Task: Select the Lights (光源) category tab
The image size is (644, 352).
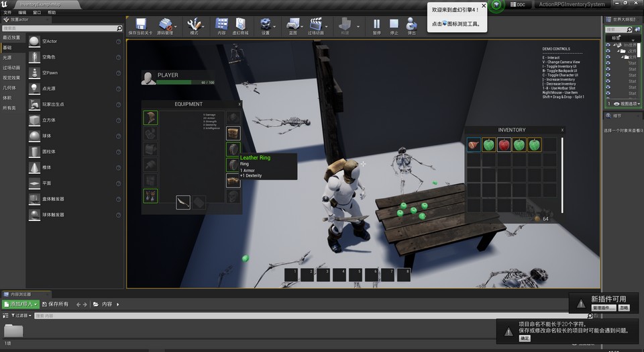Action: click(x=7, y=58)
